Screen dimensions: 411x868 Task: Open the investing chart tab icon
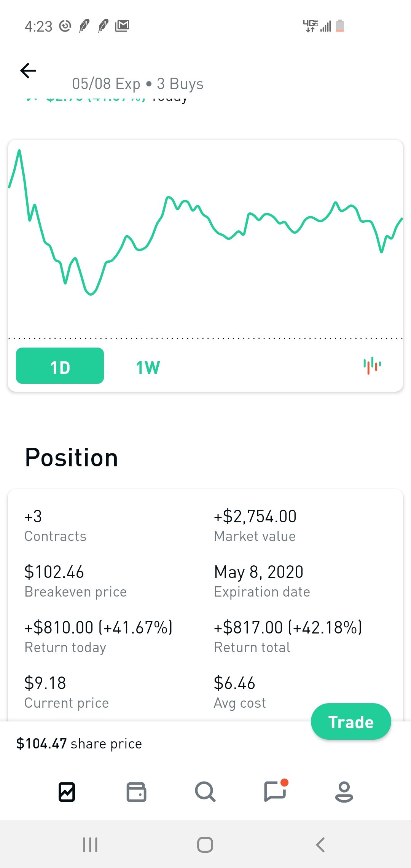tap(67, 792)
